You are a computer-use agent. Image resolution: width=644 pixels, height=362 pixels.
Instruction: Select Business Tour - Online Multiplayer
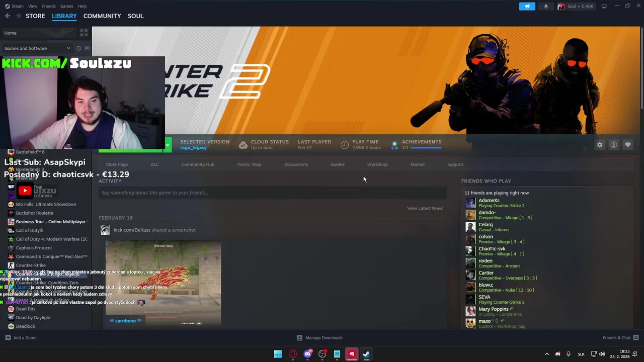[x=51, y=222]
